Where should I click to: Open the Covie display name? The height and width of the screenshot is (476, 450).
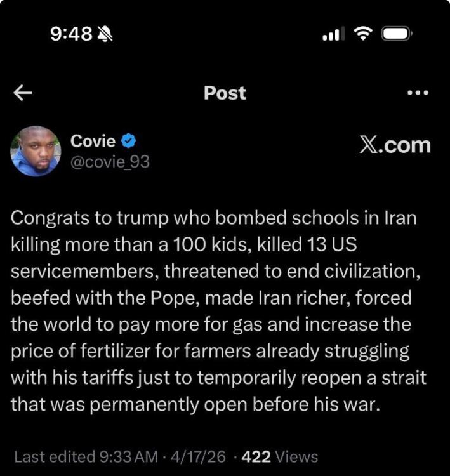93,141
